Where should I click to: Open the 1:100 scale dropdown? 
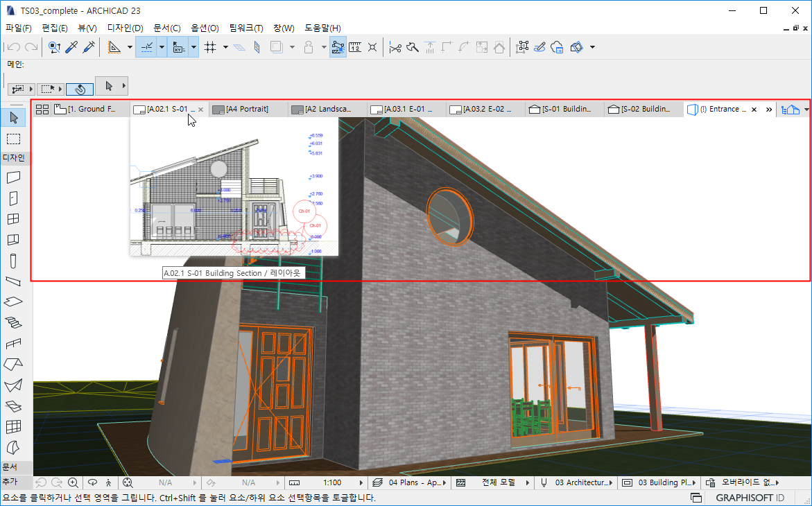(x=333, y=482)
